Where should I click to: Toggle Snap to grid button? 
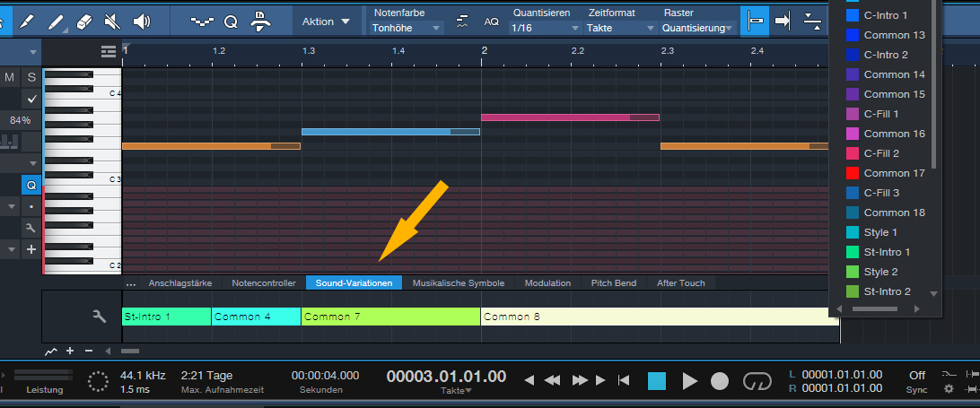(x=755, y=20)
